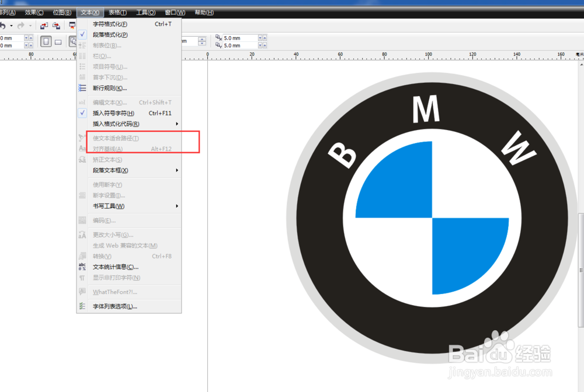
Task: Click the vertical scrollbar handle
Action: [x=581, y=270]
